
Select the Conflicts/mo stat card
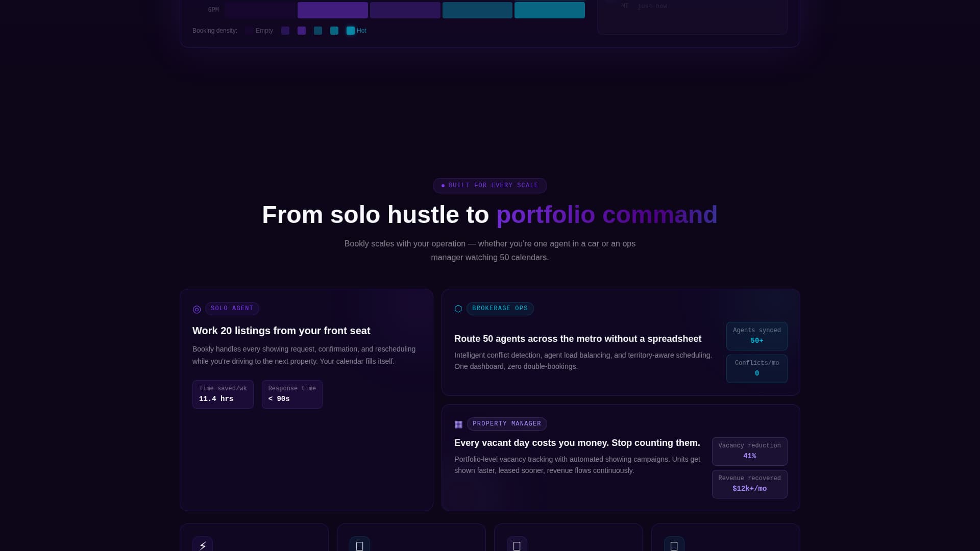[x=757, y=369]
